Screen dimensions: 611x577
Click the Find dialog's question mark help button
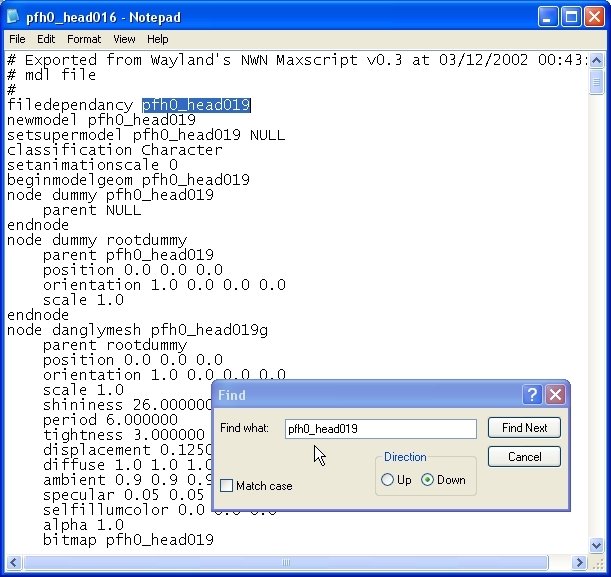tap(534, 395)
